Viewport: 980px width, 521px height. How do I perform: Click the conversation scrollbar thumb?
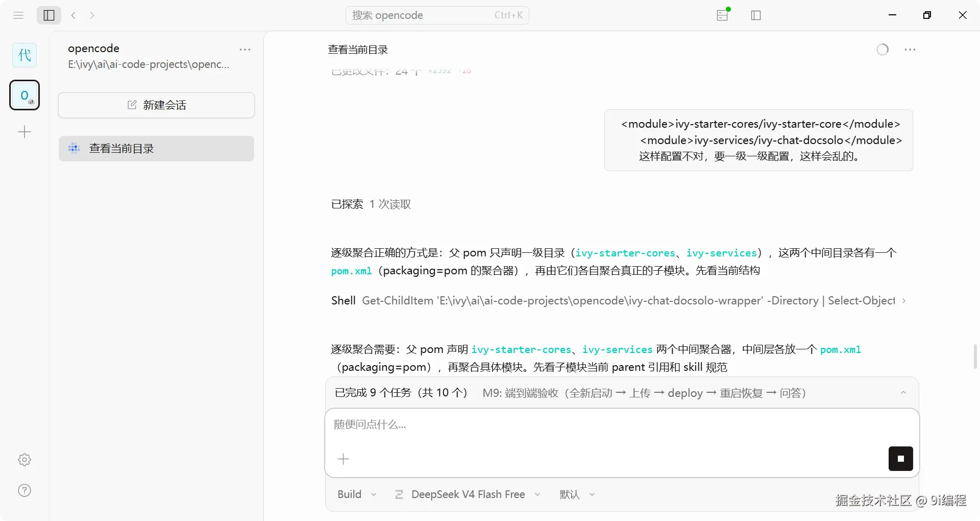coord(975,356)
